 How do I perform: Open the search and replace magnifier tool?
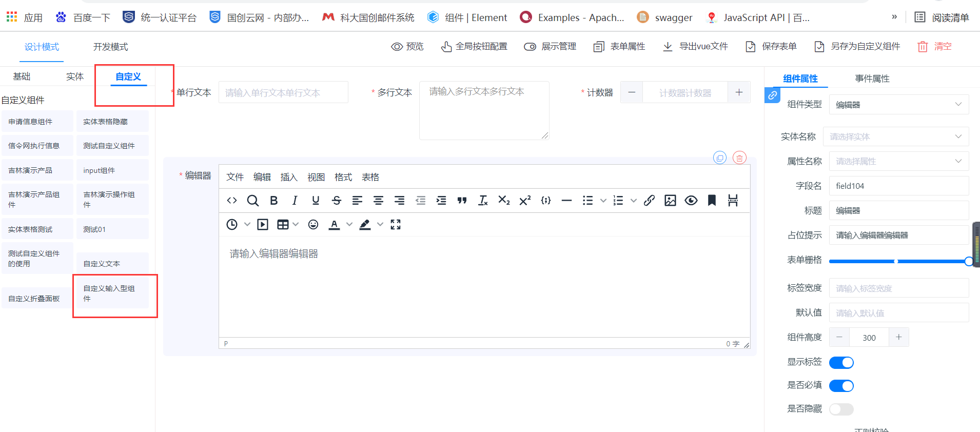click(x=252, y=201)
